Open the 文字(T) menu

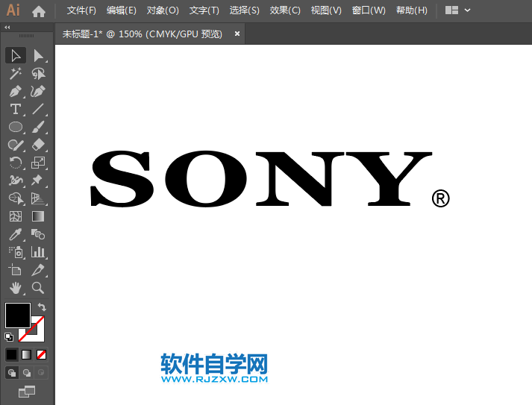click(x=204, y=10)
